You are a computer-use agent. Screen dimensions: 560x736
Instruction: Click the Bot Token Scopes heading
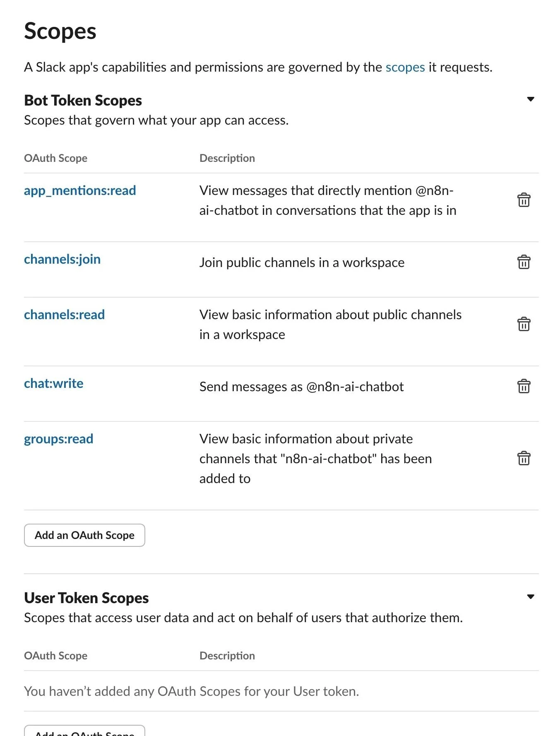pyautogui.click(x=83, y=101)
